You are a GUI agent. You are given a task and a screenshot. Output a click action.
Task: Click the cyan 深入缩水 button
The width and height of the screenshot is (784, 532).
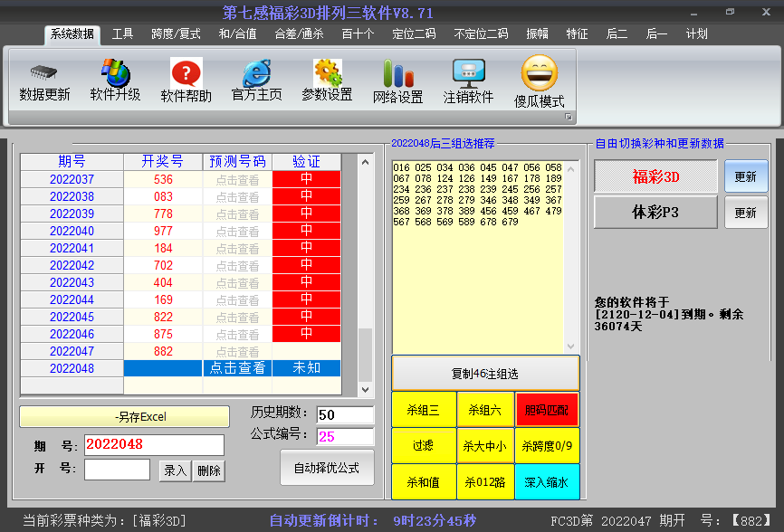click(x=547, y=481)
